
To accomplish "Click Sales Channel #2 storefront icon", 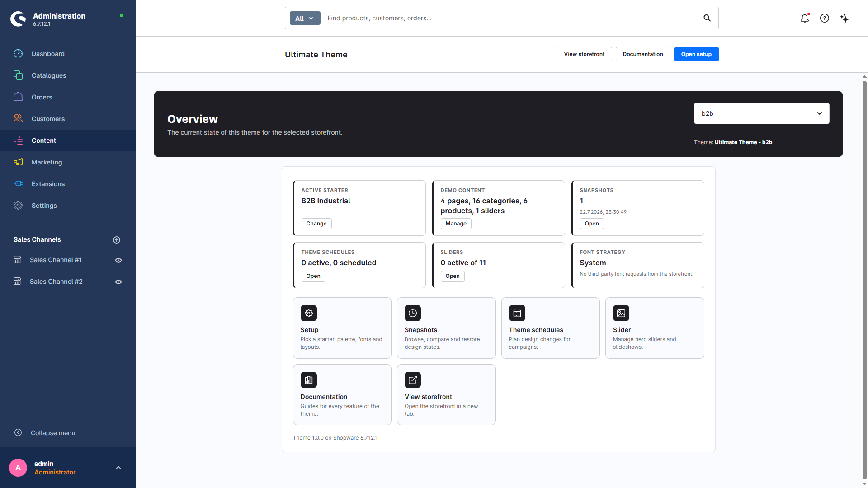I will 17,282.
